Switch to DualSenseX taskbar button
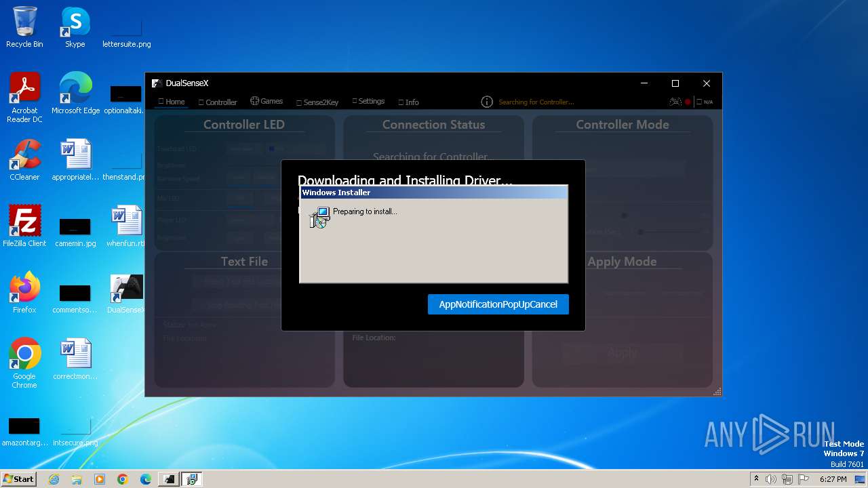 pyautogui.click(x=169, y=479)
